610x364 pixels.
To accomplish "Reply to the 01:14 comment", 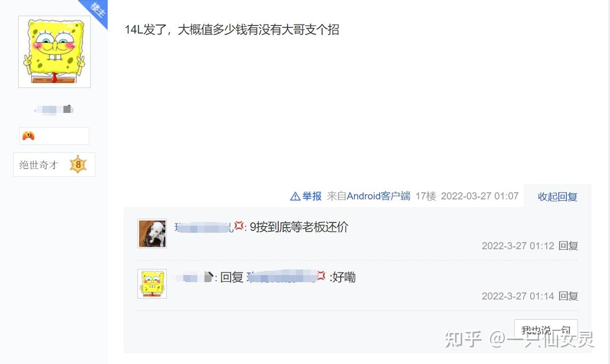I will tap(568, 296).
